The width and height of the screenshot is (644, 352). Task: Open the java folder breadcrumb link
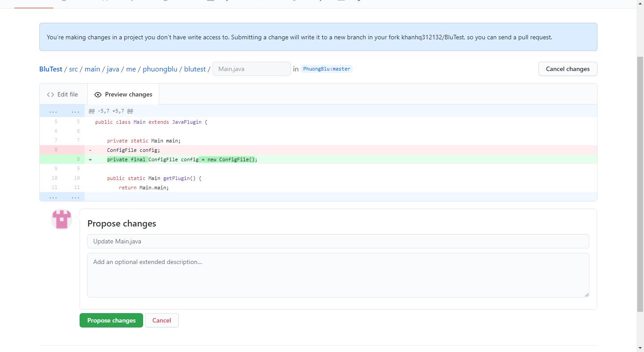(113, 69)
